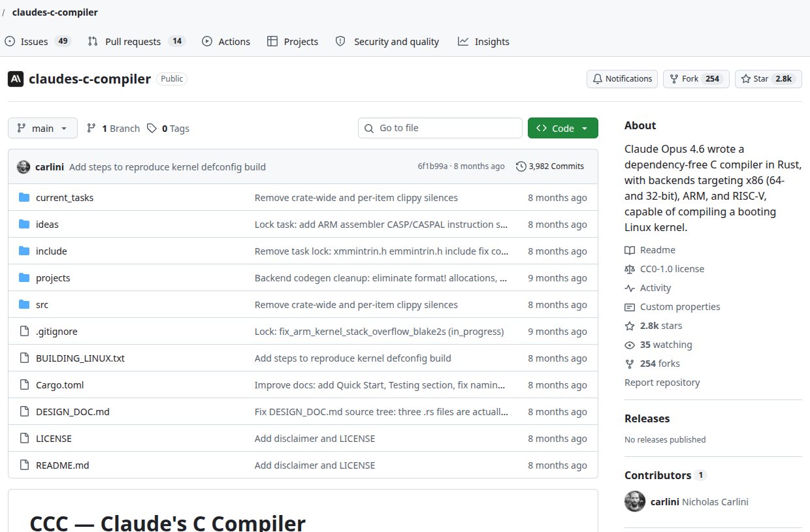Click the Go to file search field

click(440, 128)
